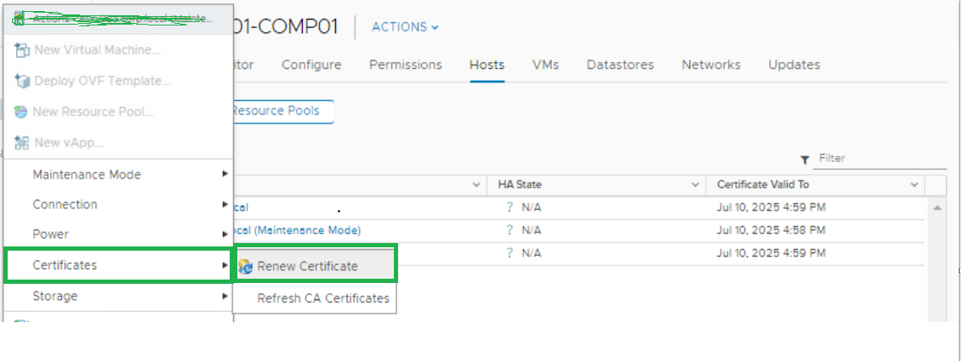Viewport: 980px width, 362px height.
Task: Open the host link in Maintenance Mode
Action: pos(297,230)
